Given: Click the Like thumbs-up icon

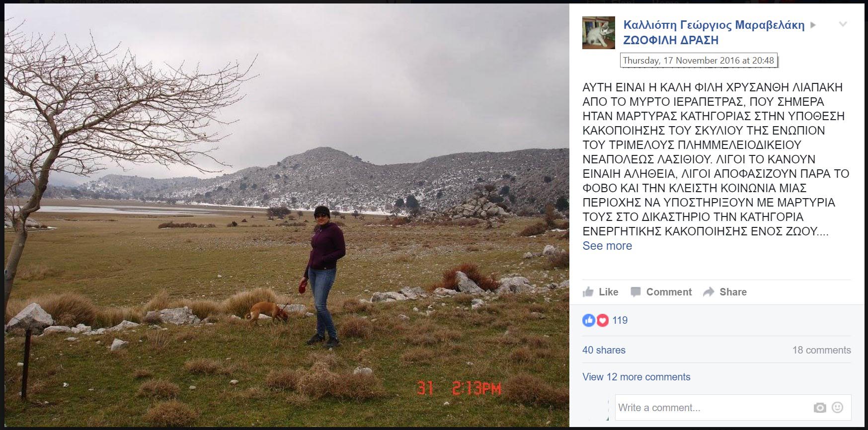Looking at the screenshot, I should pyautogui.click(x=588, y=291).
